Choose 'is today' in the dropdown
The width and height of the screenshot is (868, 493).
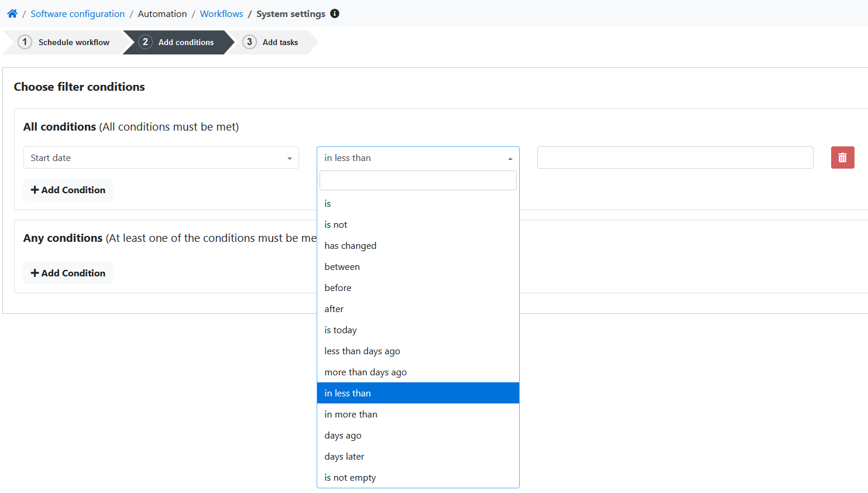[418, 330]
